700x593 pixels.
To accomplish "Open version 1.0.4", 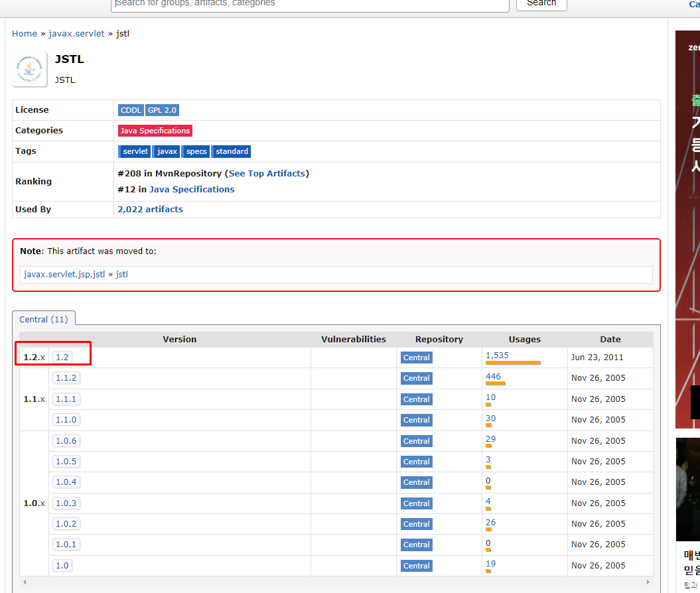I will 66,482.
